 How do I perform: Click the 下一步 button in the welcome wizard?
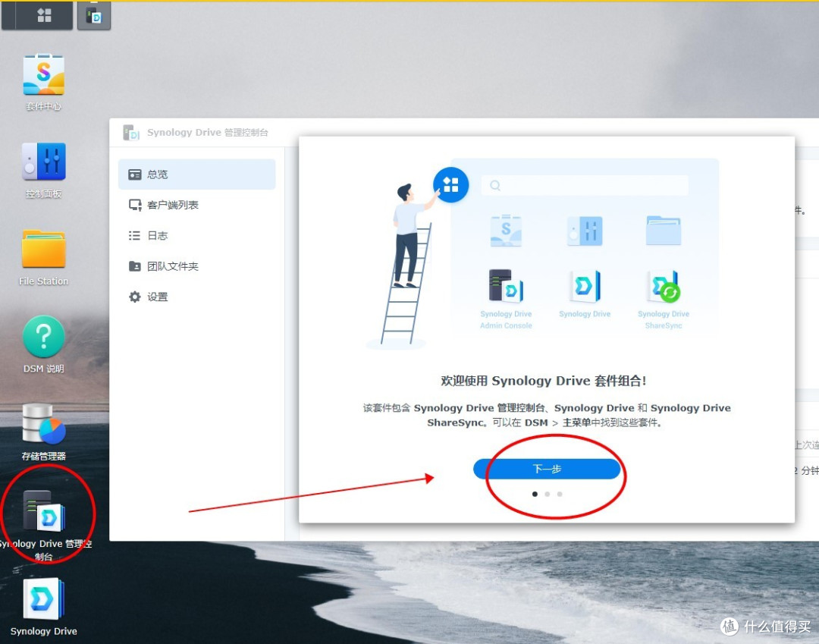coord(547,469)
